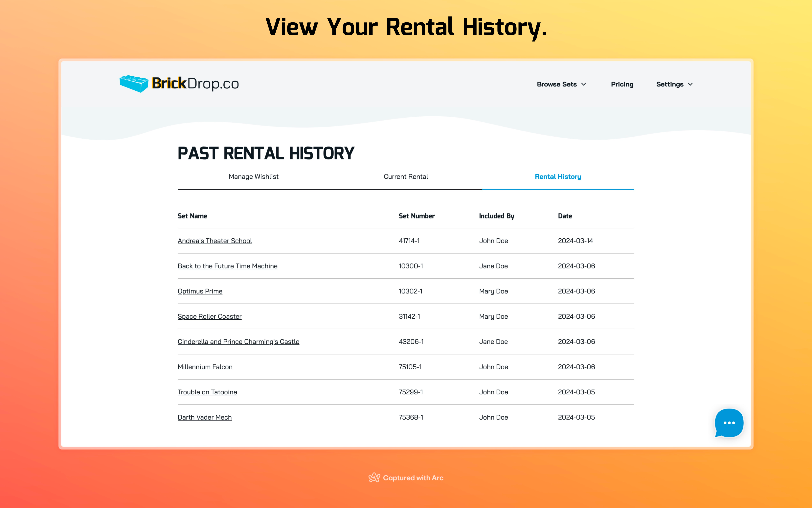This screenshot has width=812, height=508.
Task: Click the BrickDrop.co brick logo
Action: point(179,84)
